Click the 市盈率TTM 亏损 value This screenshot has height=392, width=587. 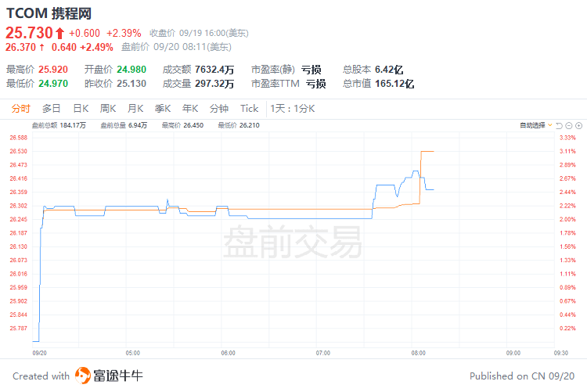(x=316, y=84)
